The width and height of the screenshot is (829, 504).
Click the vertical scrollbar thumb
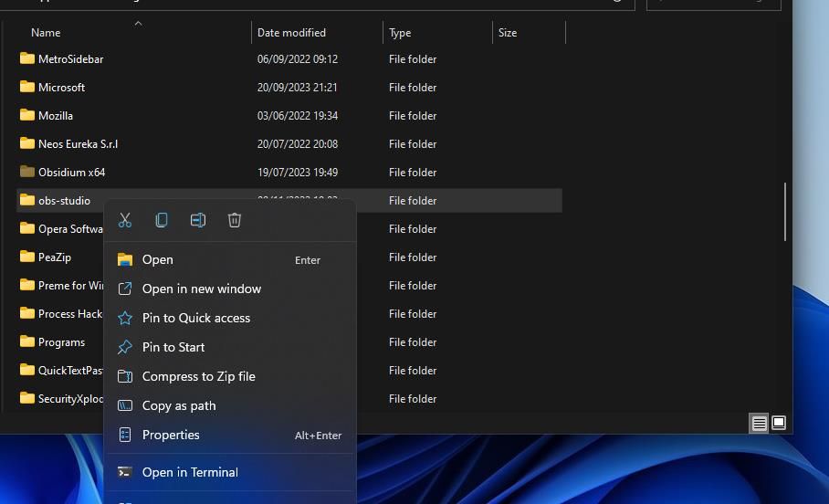coord(785,212)
